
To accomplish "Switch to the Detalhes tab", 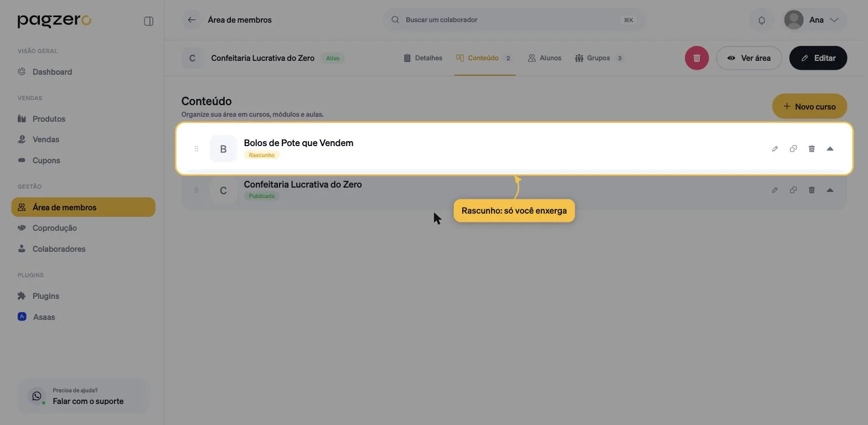I will click(423, 58).
